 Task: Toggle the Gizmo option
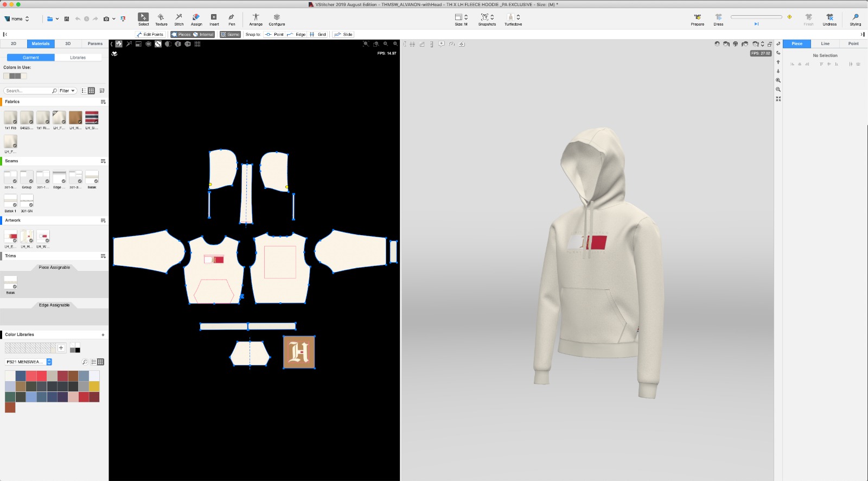click(230, 34)
